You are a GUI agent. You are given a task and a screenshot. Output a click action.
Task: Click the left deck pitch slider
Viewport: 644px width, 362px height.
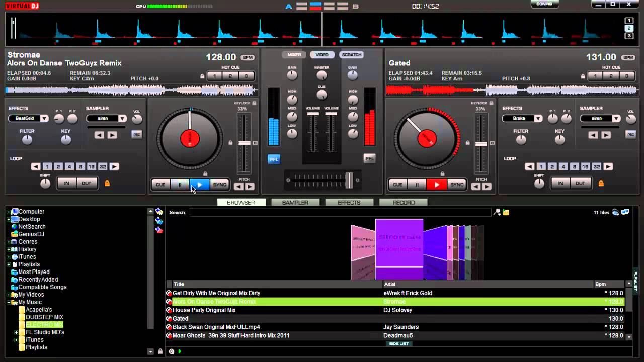[244, 143]
